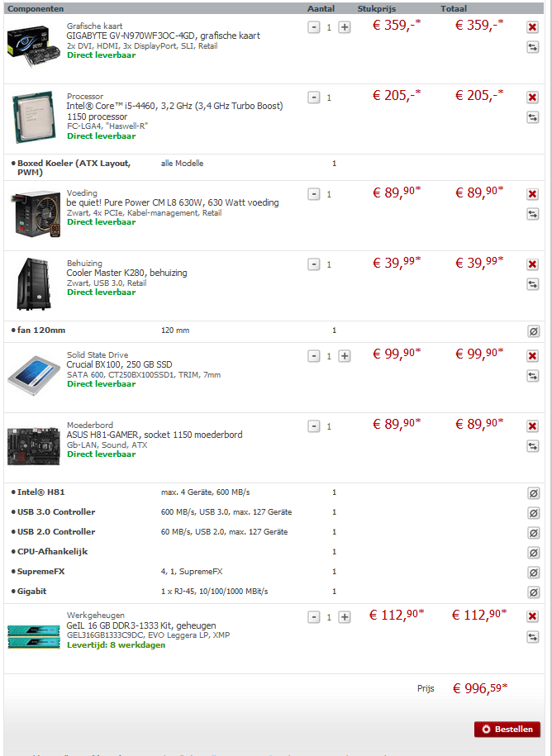Screen dimensions: 552x756
Task: Remove the Crucial BX100 SSD from list
Action: (532, 356)
